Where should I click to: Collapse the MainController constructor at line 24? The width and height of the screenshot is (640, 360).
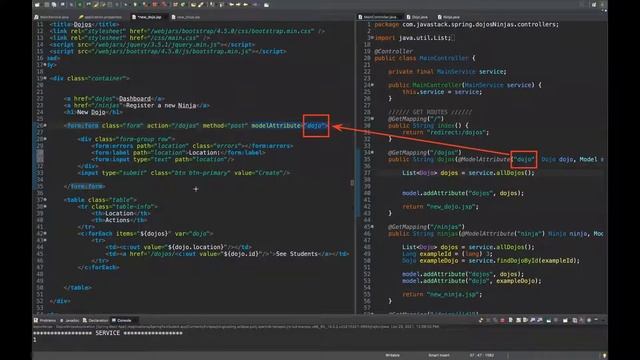(x=372, y=85)
